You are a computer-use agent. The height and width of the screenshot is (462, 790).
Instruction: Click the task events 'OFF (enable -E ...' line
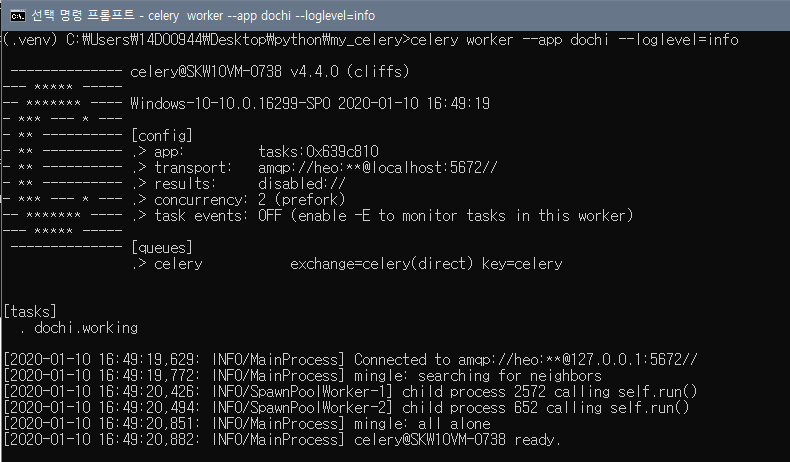pyautogui.click(x=446, y=216)
